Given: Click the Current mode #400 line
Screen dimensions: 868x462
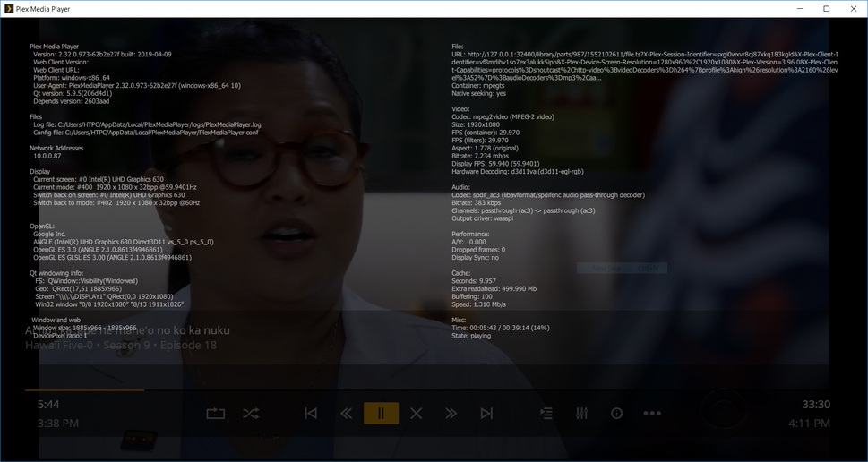Looking at the screenshot, I should tap(115, 187).
